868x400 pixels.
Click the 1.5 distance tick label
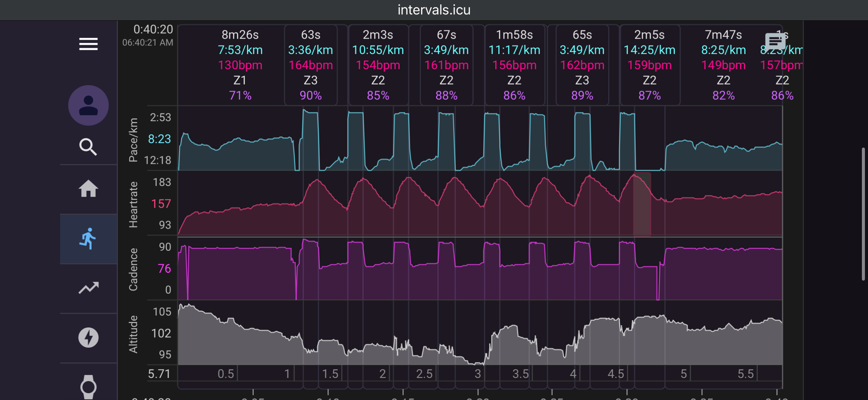point(330,374)
